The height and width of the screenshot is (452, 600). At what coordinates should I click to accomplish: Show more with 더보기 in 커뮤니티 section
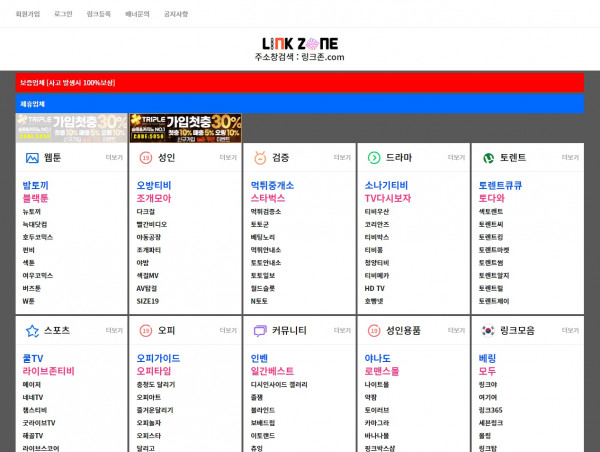click(x=341, y=330)
